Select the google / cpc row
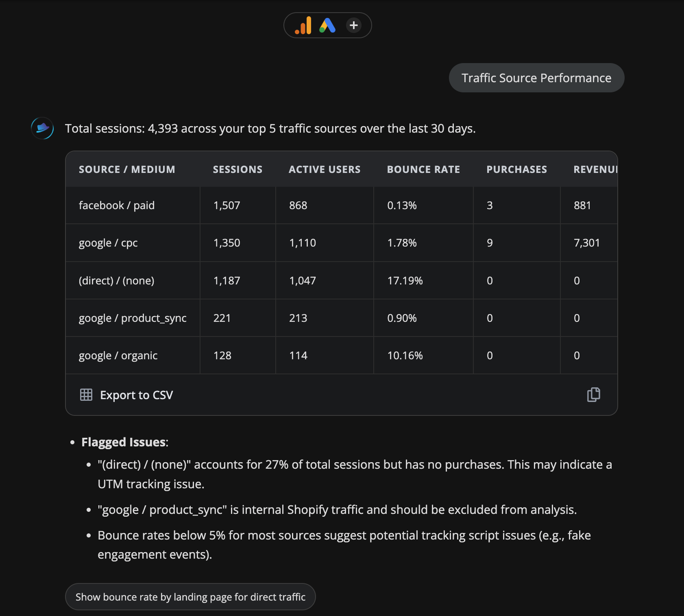 click(108, 243)
